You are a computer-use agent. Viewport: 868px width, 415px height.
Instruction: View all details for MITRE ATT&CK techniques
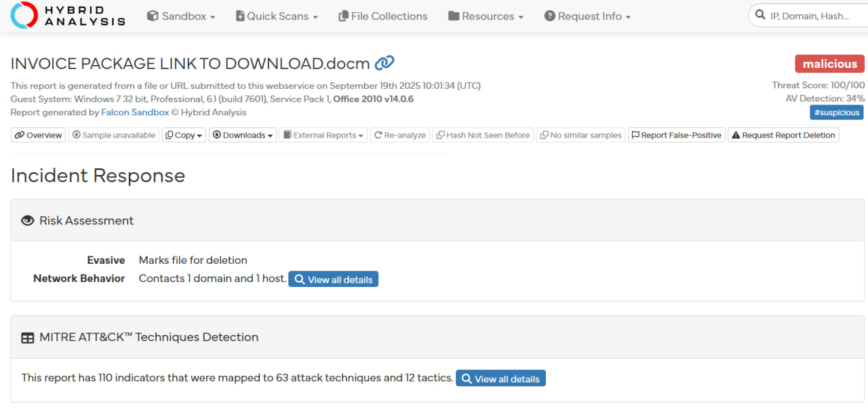[500, 378]
